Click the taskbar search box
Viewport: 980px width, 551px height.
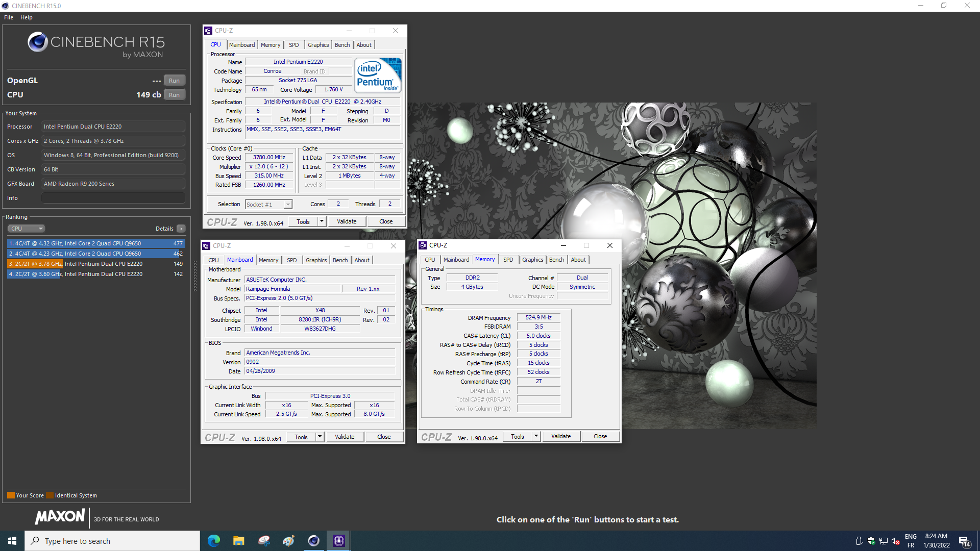coord(112,541)
